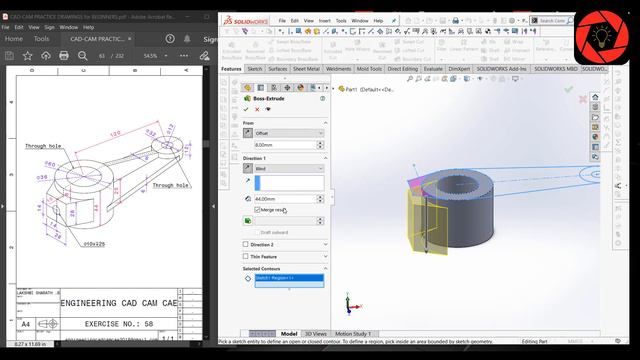Collapse the Direction 1 section
The height and width of the screenshot is (360, 640).
[x=325, y=158]
